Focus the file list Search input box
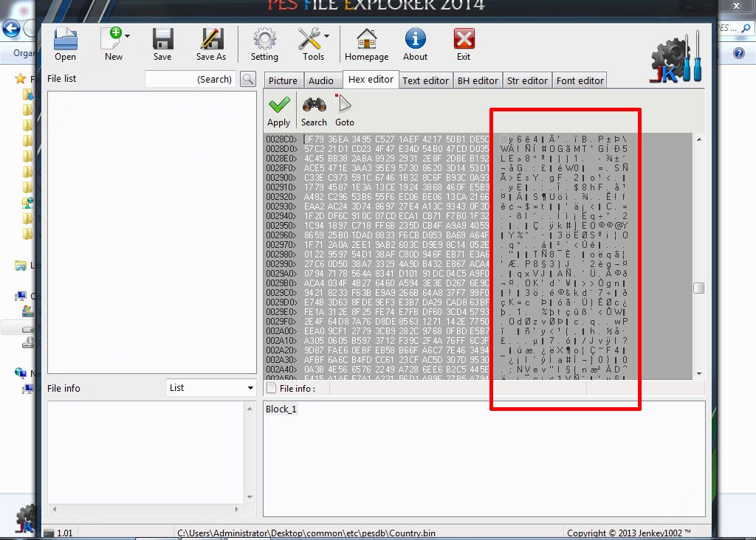This screenshot has height=540, width=756. (190, 79)
